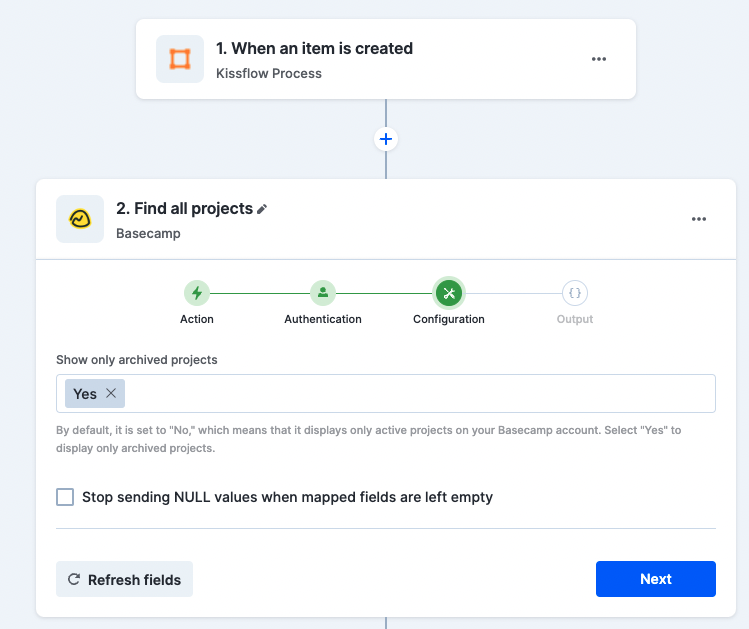Remove the Yes tag using X
Viewport: 749px width, 629px height.
(x=111, y=394)
